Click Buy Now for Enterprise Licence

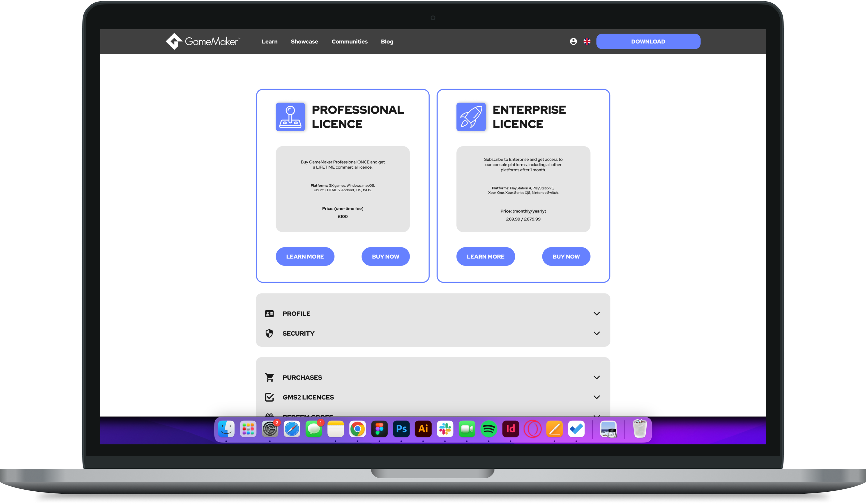coord(566,256)
